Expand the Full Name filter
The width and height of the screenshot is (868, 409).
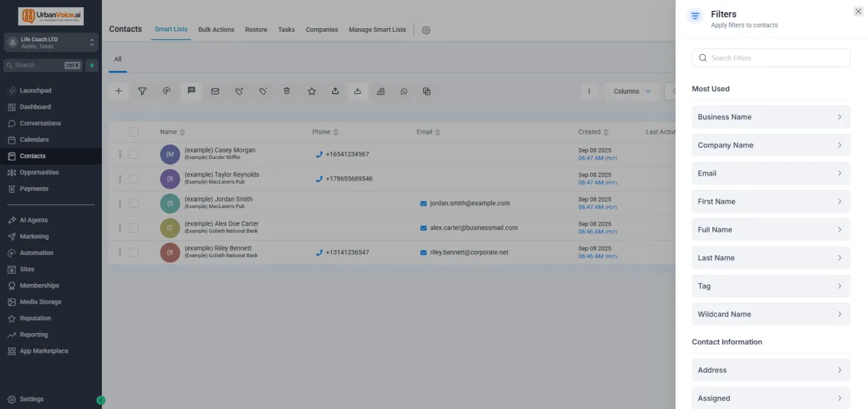pyautogui.click(x=771, y=230)
